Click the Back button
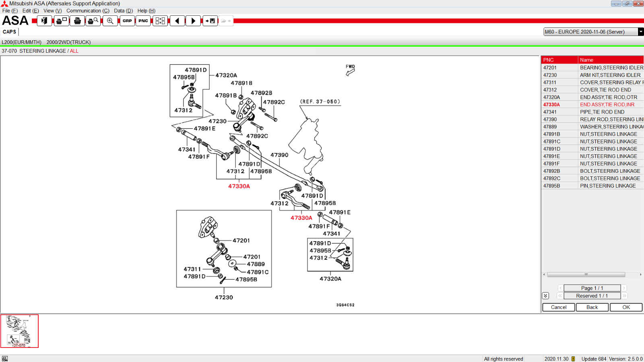Screen dimensions: 644x362 point(592,307)
